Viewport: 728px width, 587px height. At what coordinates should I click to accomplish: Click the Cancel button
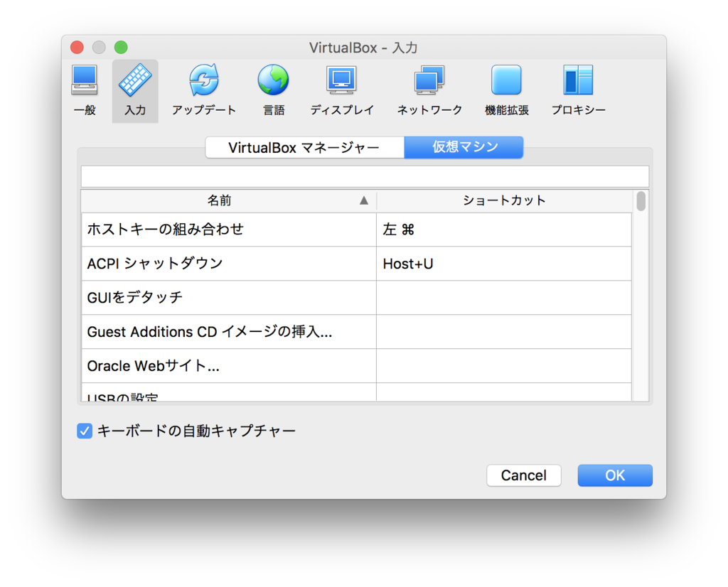pos(524,475)
